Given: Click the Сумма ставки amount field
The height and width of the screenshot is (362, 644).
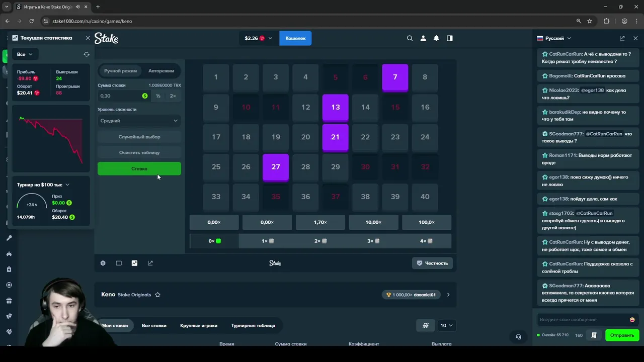Looking at the screenshot, I should [124, 96].
